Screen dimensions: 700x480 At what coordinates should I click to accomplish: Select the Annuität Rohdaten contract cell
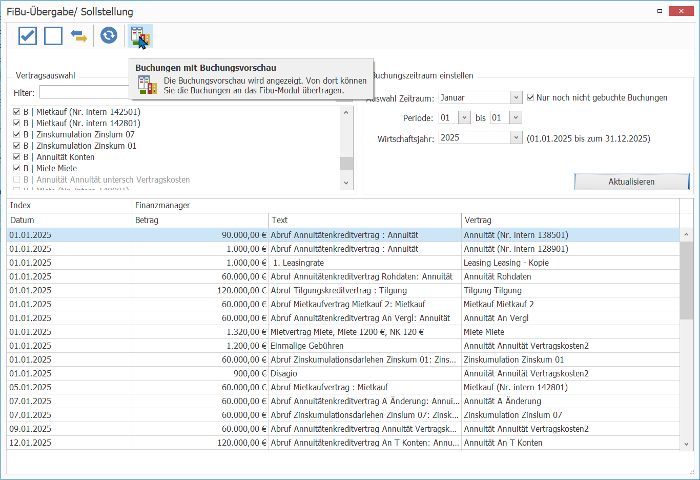(571, 276)
